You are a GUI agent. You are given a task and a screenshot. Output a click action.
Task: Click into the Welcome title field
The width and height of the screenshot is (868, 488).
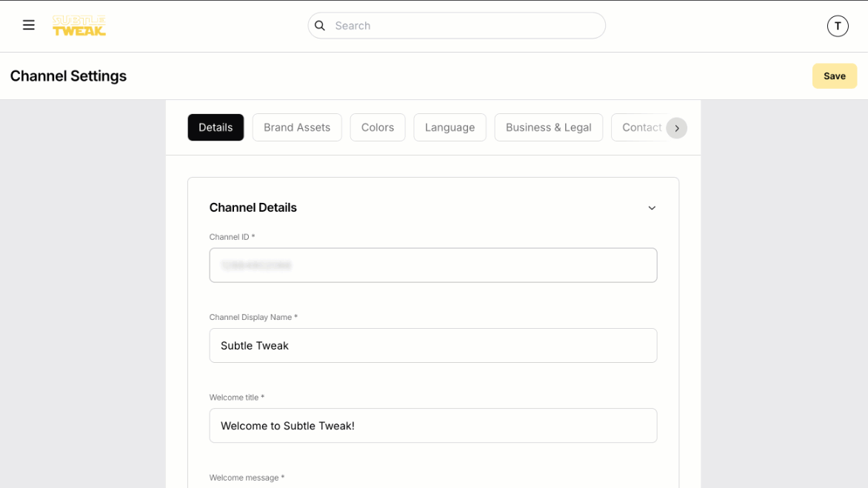(433, 426)
